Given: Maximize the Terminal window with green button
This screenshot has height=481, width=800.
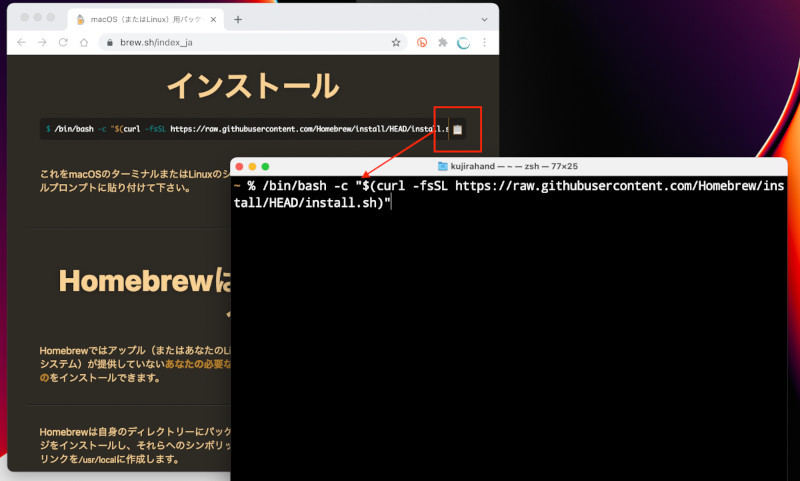Looking at the screenshot, I should click(265, 167).
